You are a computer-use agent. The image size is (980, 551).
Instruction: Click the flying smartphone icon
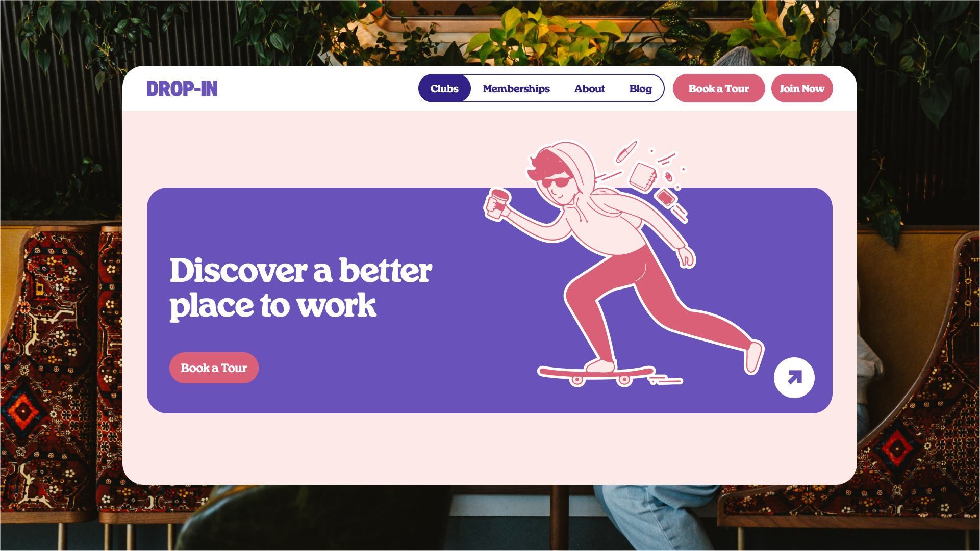tap(665, 197)
